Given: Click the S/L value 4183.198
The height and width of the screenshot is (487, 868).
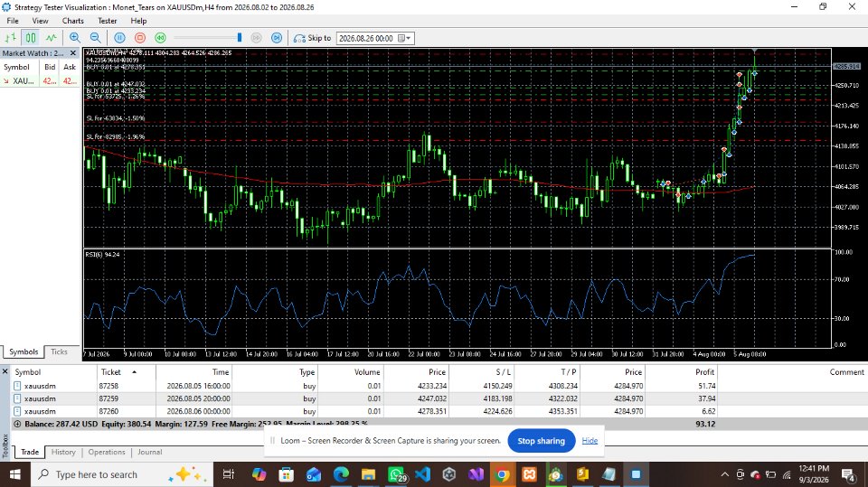Looking at the screenshot, I should click(x=497, y=398).
